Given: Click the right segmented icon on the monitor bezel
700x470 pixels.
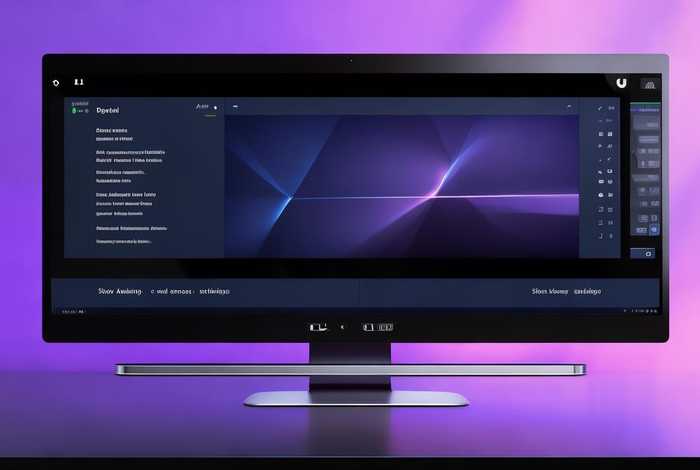Looking at the screenshot, I should pos(378,327).
